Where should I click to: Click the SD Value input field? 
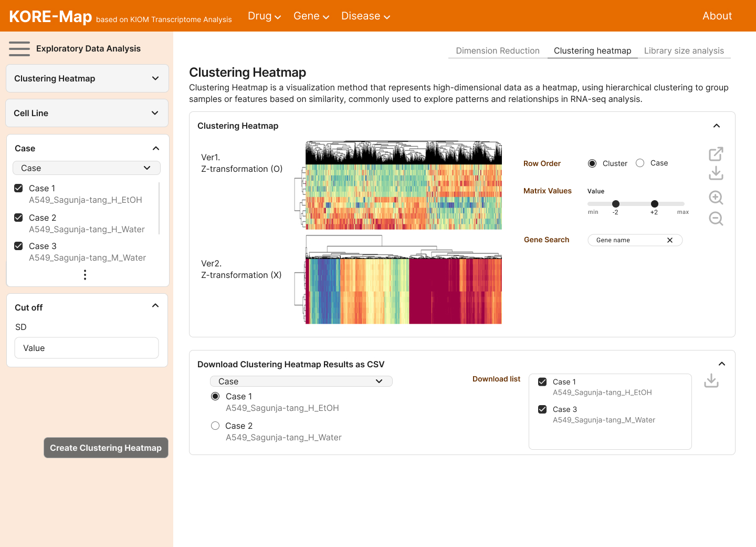click(x=87, y=348)
